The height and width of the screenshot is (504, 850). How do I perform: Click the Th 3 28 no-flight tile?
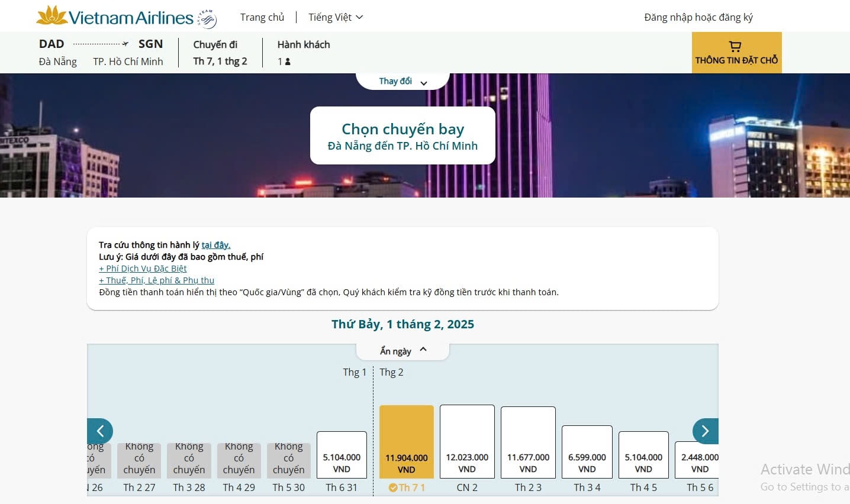click(189, 460)
